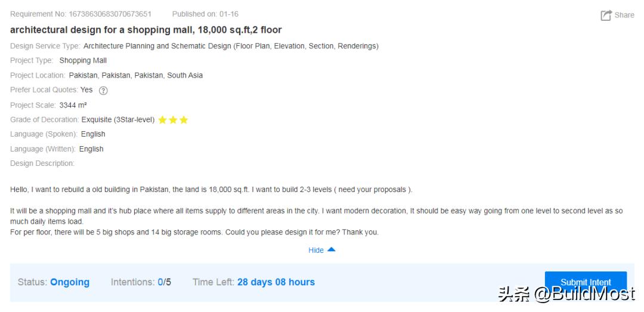
Task: Click the Shopping Mall project type value
Action: (x=83, y=60)
